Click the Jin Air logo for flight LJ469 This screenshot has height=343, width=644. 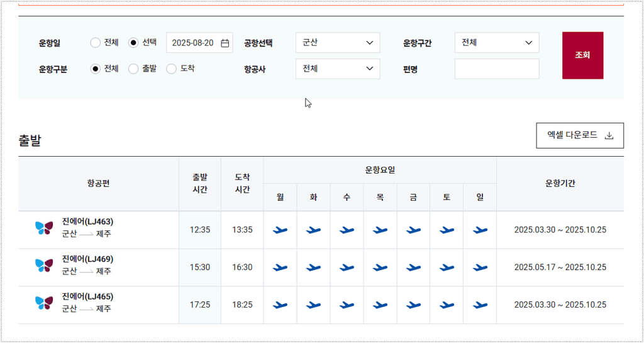(x=44, y=266)
